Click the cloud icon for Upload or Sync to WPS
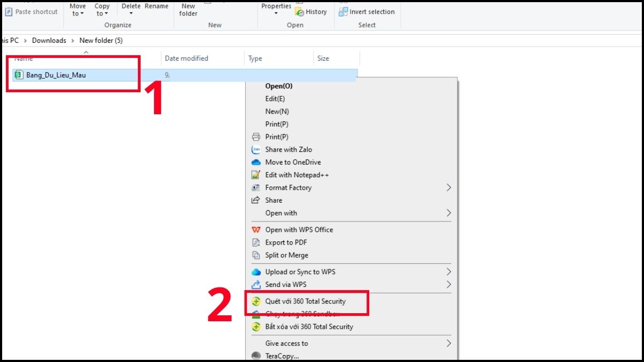The height and width of the screenshot is (362, 644). 256,272
